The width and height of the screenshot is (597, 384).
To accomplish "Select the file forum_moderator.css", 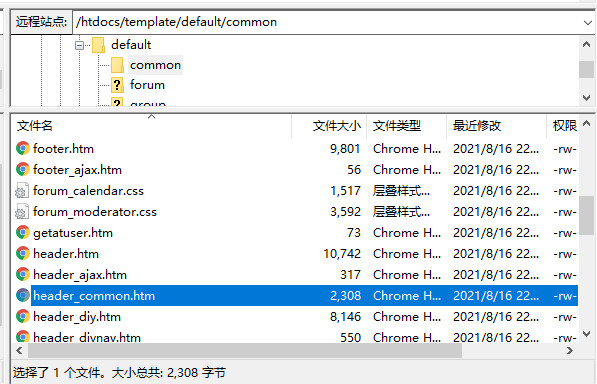I will [x=95, y=212].
